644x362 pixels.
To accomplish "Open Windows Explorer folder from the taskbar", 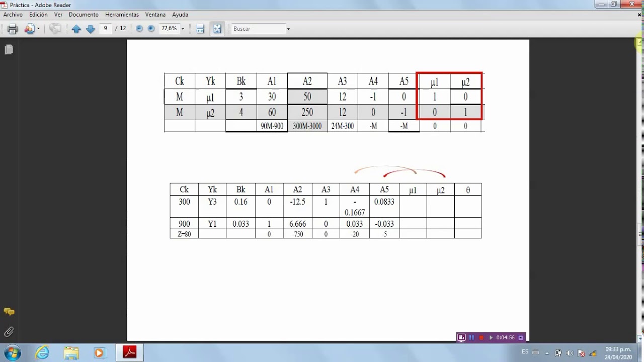I will [x=71, y=353].
